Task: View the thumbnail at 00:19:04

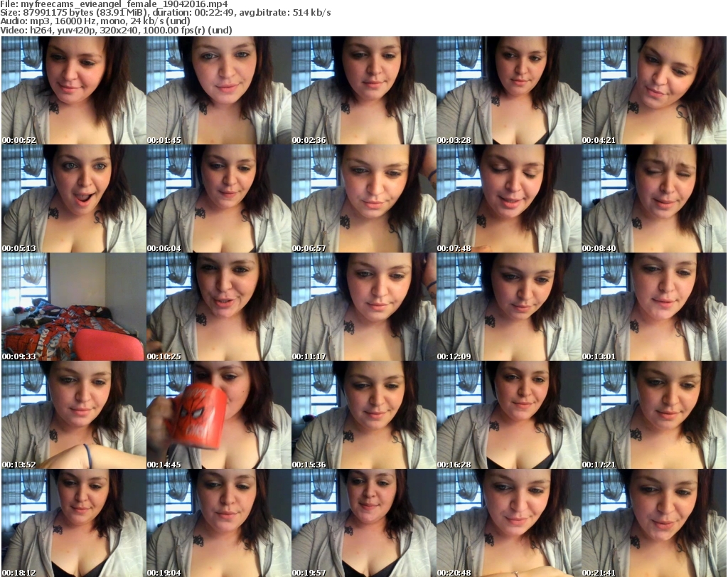Action: point(219,523)
